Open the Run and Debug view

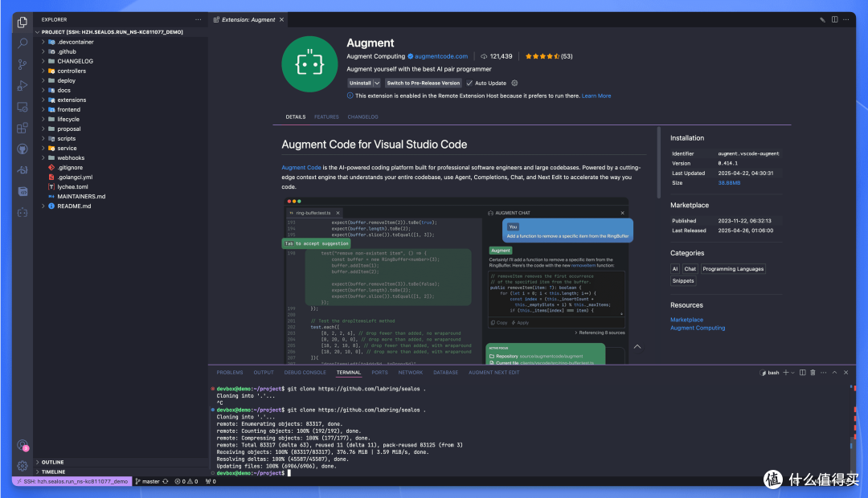[x=23, y=86]
